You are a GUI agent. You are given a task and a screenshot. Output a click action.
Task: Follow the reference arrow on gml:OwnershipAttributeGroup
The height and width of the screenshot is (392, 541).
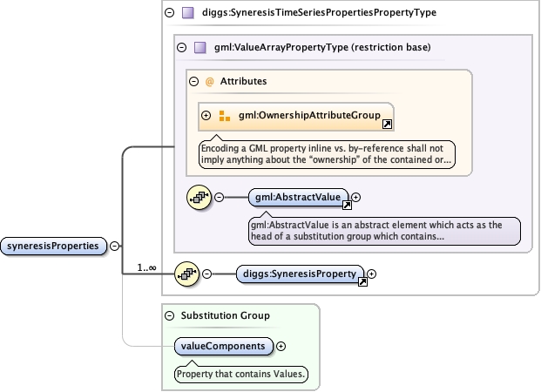click(388, 125)
